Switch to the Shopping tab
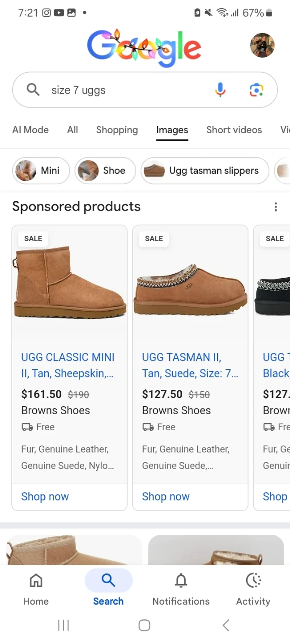This screenshot has height=644, width=290. (x=117, y=130)
